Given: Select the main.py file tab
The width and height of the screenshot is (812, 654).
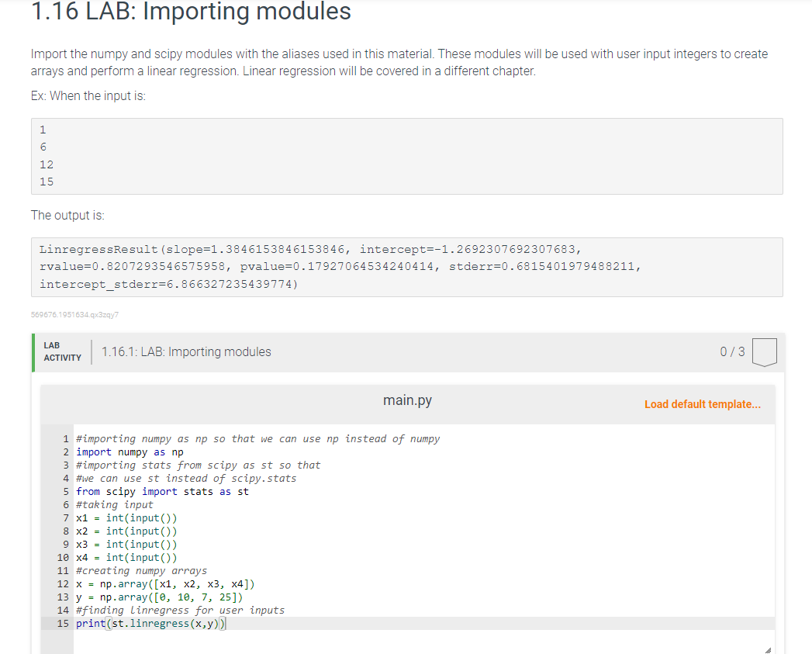Looking at the screenshot, I should pyautogui.click(x=406, y=400).
